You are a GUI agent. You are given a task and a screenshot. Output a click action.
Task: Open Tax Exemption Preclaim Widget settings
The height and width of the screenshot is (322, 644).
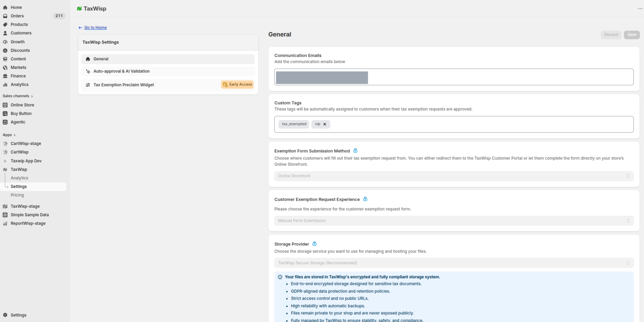[168, 85]
